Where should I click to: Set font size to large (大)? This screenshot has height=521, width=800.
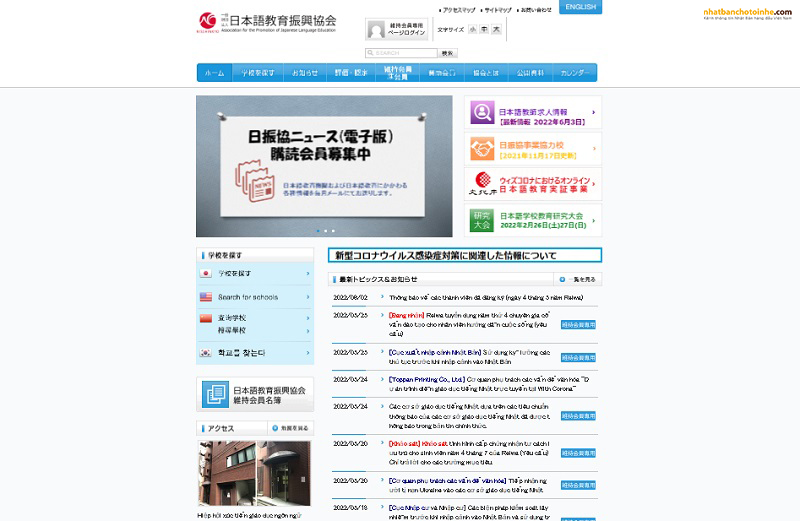click(x=496, y=30)
